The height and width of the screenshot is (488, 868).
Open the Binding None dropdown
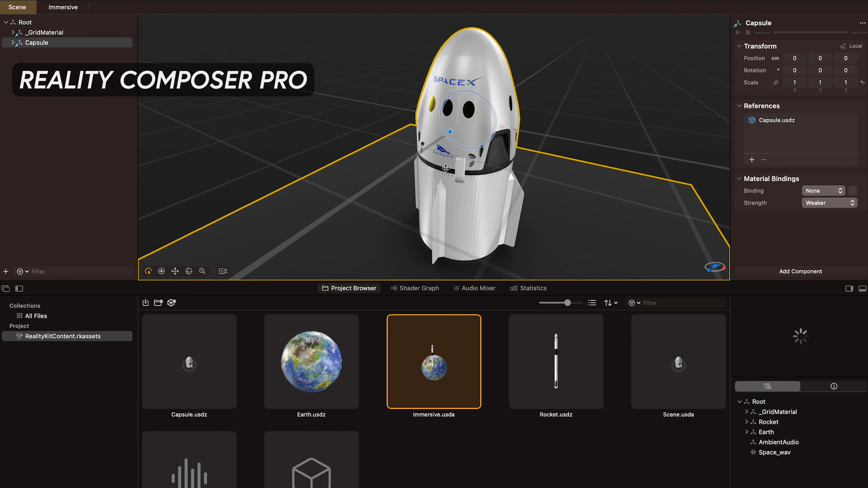tap(823, 191)
